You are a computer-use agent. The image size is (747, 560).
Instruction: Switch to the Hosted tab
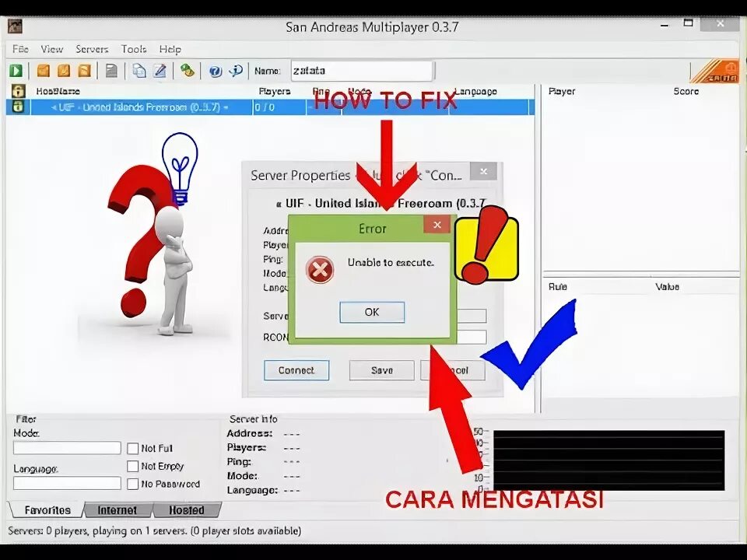(187, 510)
